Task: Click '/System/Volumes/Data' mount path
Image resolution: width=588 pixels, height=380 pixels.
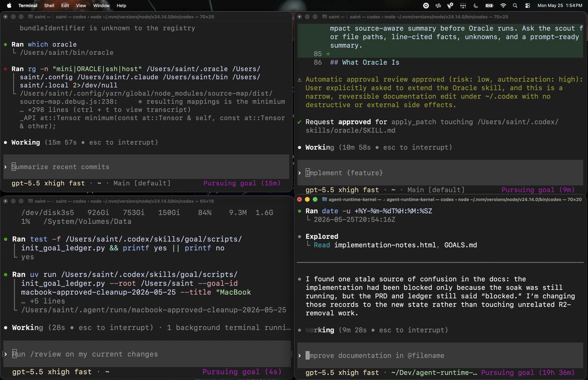Action: click(x=87, y=221)
